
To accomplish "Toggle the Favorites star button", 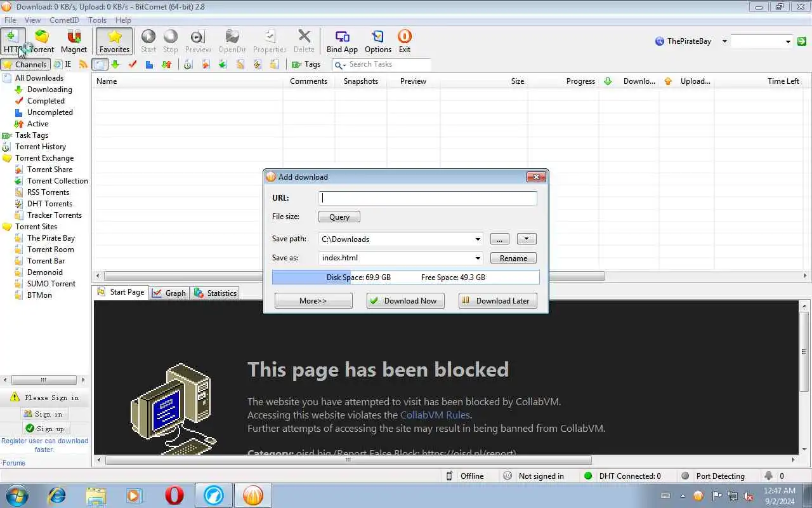I will tap(114, 41).
